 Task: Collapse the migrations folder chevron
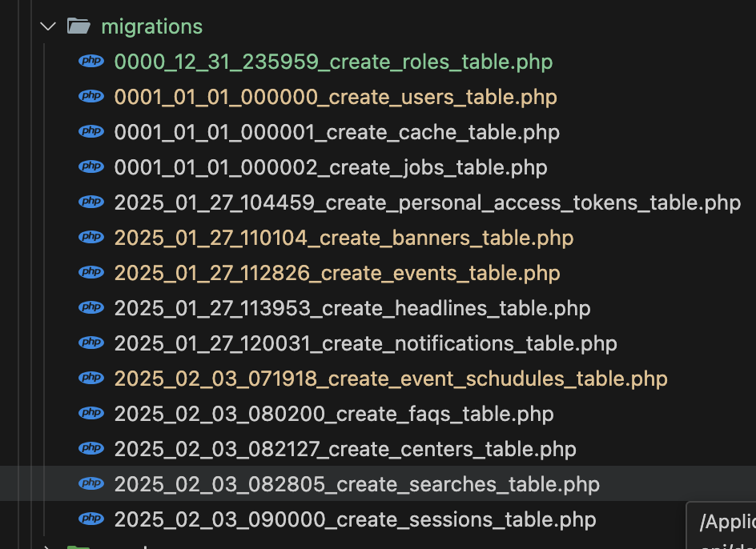[48, 26]
